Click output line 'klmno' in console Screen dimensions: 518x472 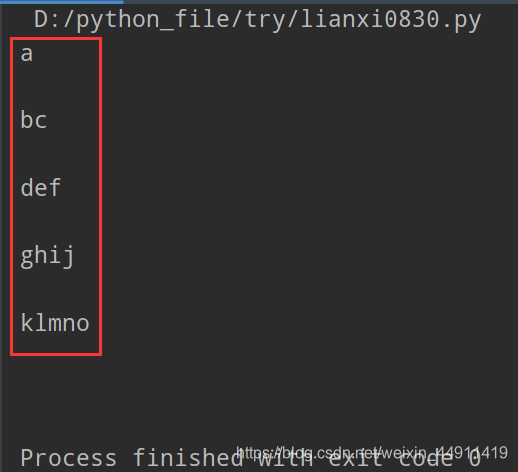pos(55,322)
